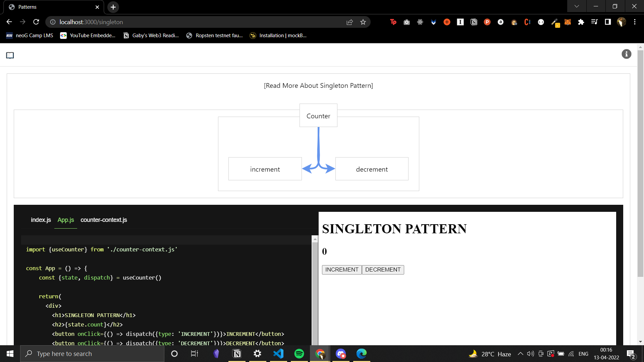Image resolution: width=644 pixels, height=362 pixels.
Task: Switch to the index.js tab
Action: point(41,220)
